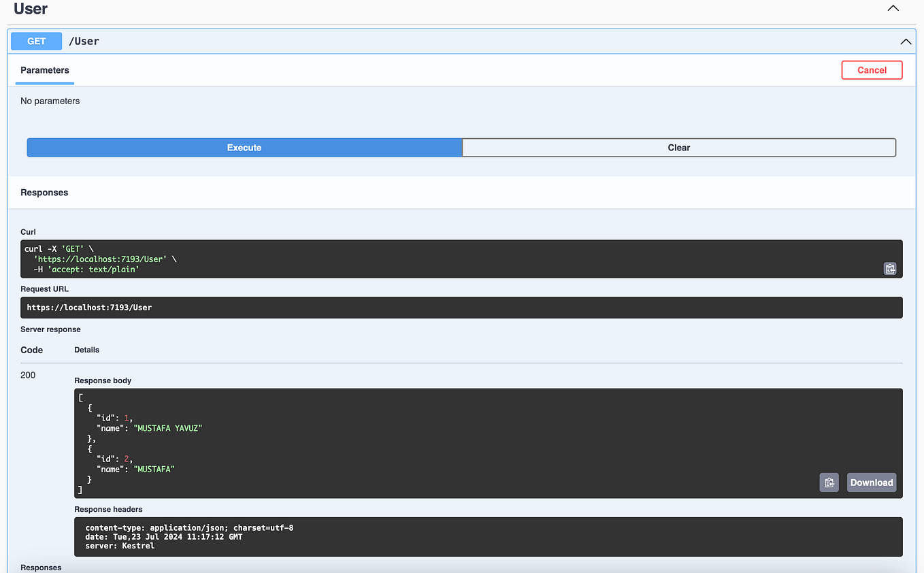Viewport: 924px width, 573px height.
Task: Select the /User endpoint path label
Action: (x=84, y=41)
